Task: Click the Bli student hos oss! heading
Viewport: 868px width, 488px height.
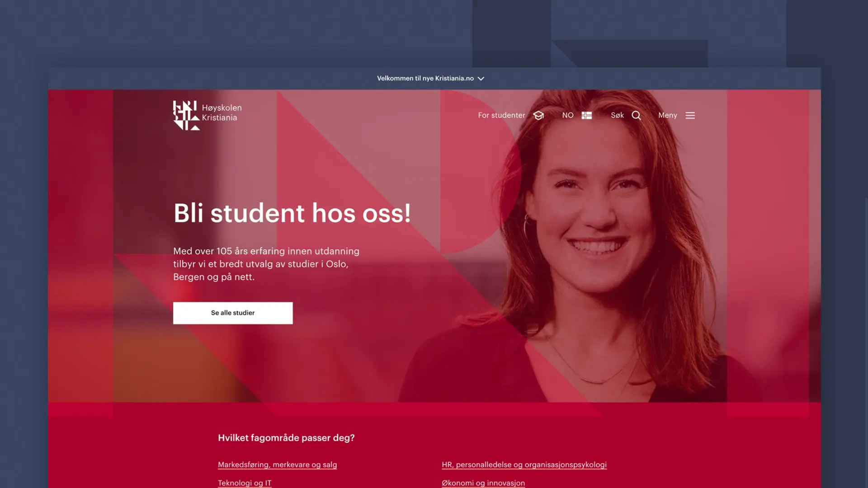Action: pyautogui.click(x=292, y=213)
